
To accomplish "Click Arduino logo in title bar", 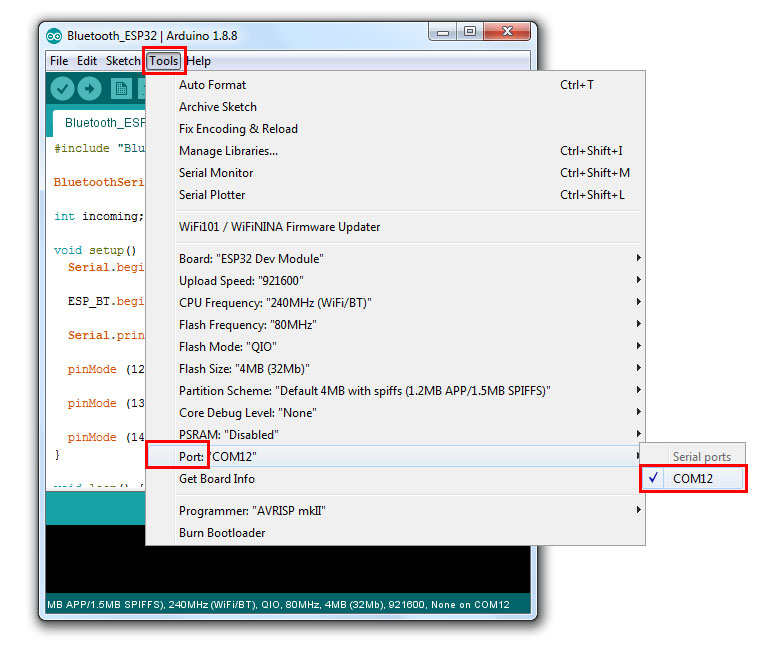I will click(54, 36).
